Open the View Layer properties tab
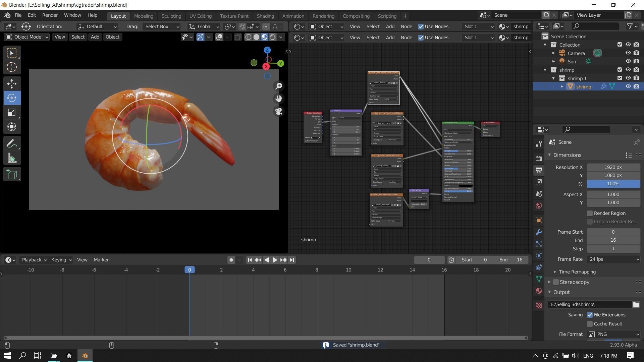The width and height of the screenshot is (644, 362). (539, 182)
